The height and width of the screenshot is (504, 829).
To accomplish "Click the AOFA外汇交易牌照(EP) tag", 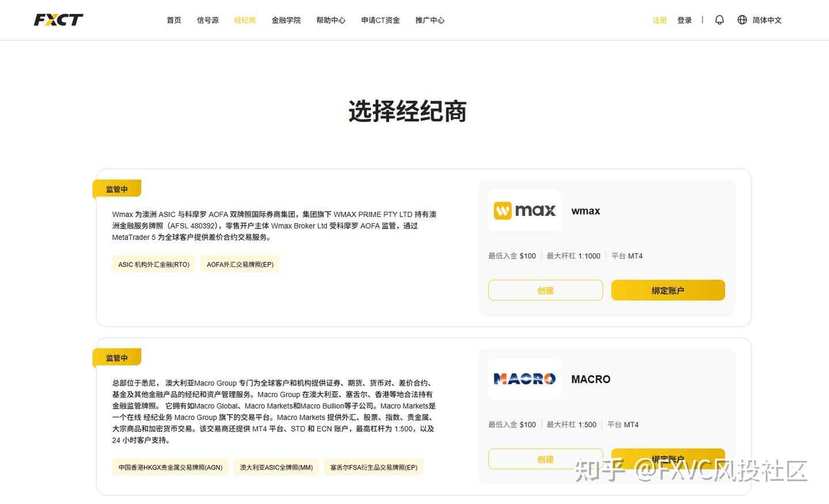I will (240, 264).
